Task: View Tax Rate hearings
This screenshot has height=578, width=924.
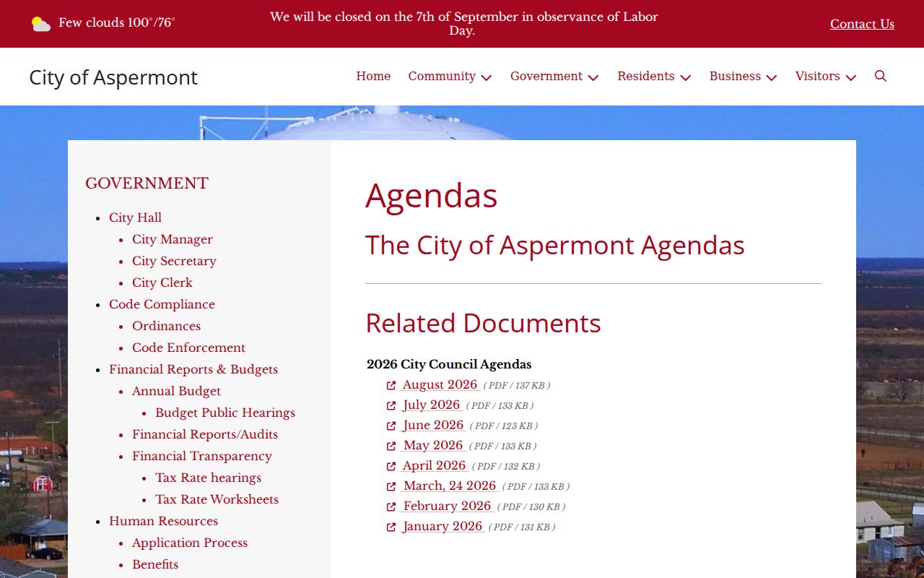Action: click(x=208, y=478)
